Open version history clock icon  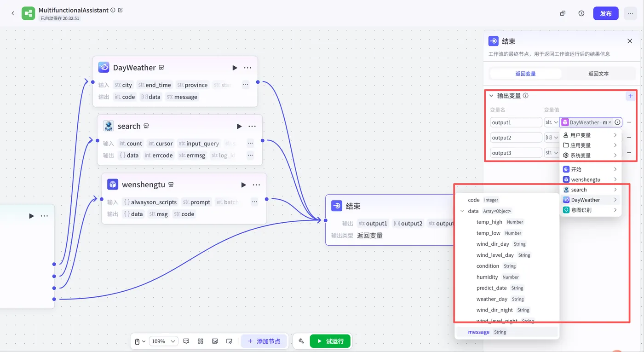point(581,13)
